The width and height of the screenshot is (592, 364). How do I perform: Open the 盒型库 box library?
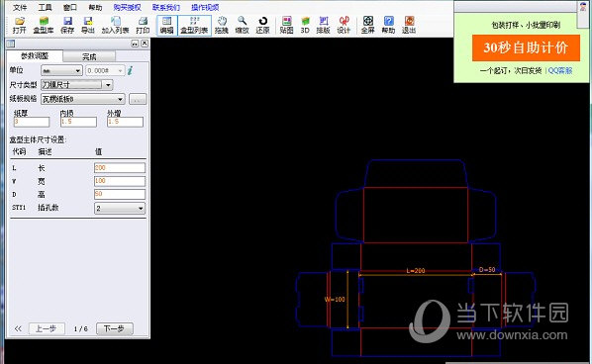pos(44,25)
